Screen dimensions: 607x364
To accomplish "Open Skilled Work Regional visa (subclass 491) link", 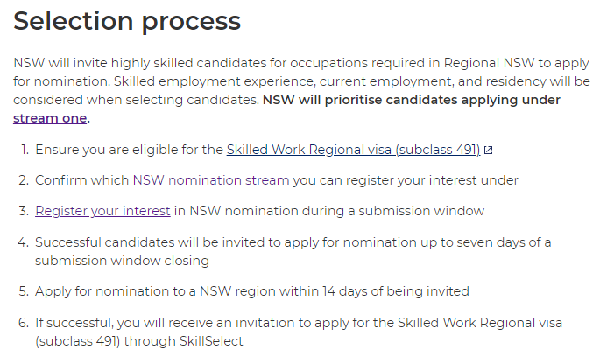I will [354, 150].
